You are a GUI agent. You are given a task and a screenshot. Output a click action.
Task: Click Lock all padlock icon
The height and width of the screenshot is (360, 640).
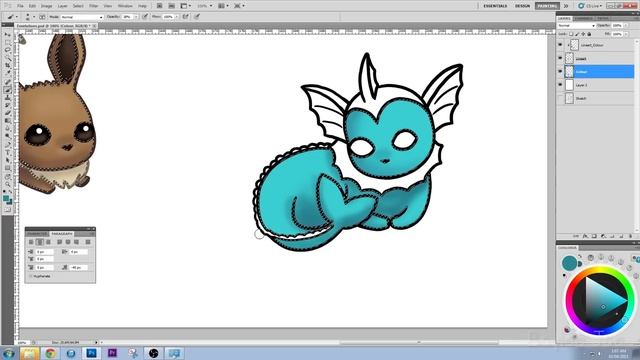coord(589,34)
